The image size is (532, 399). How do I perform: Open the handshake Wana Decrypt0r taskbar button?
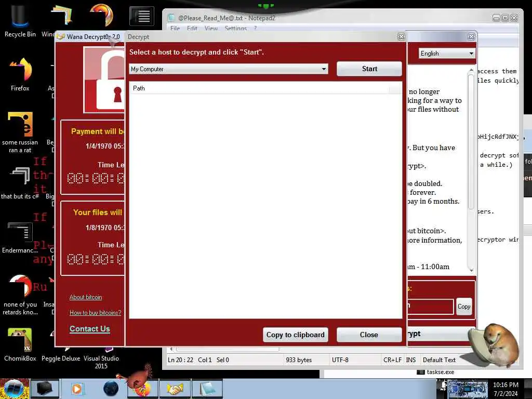[175, 389]
